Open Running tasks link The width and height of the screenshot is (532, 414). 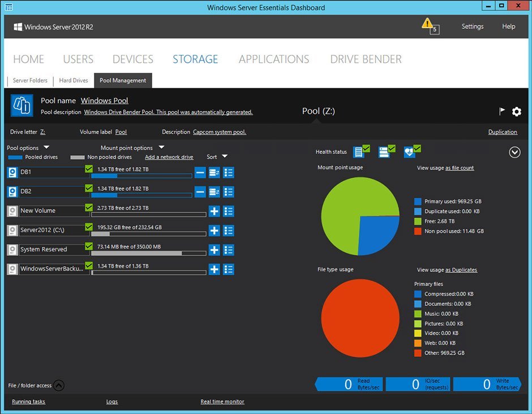coord(28,402)
